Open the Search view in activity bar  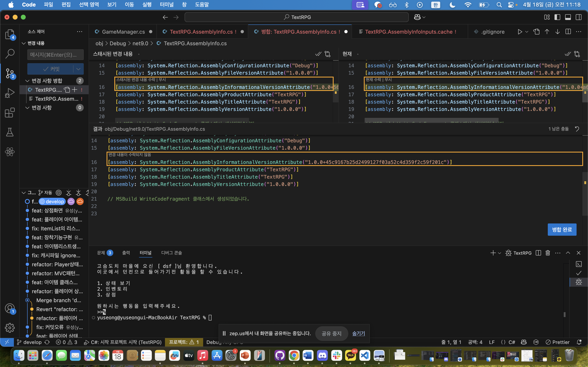coord(10,54)
